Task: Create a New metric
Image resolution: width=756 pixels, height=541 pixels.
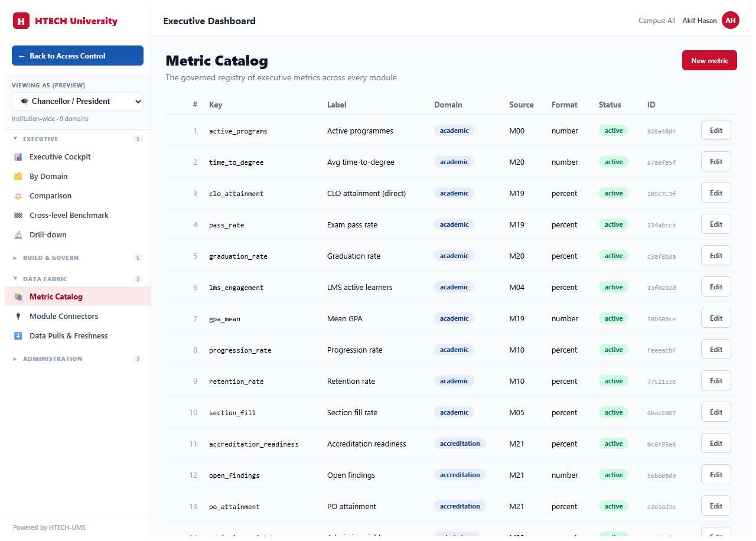Action: [709, 60]
